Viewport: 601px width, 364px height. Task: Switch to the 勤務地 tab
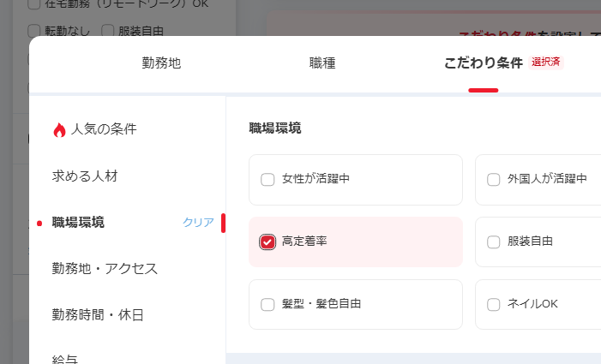tap(161, 63)
